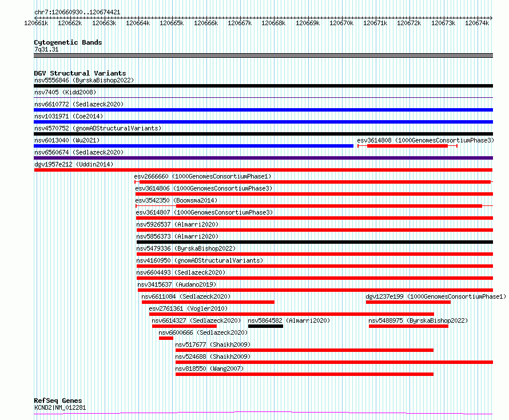Click the red esv2761361 variant bar
Screen dimensions: 509x420
[292, 314]
